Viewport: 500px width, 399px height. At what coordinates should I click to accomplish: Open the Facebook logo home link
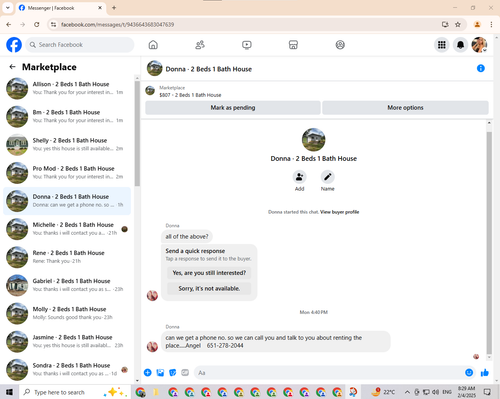14,45
